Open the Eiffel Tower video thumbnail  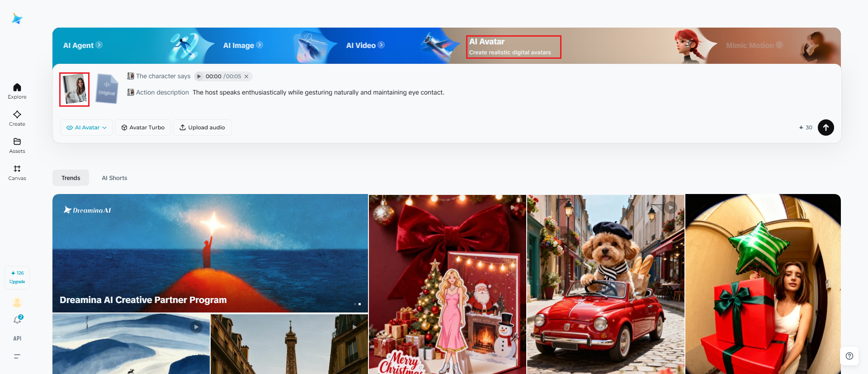(289, 344)
